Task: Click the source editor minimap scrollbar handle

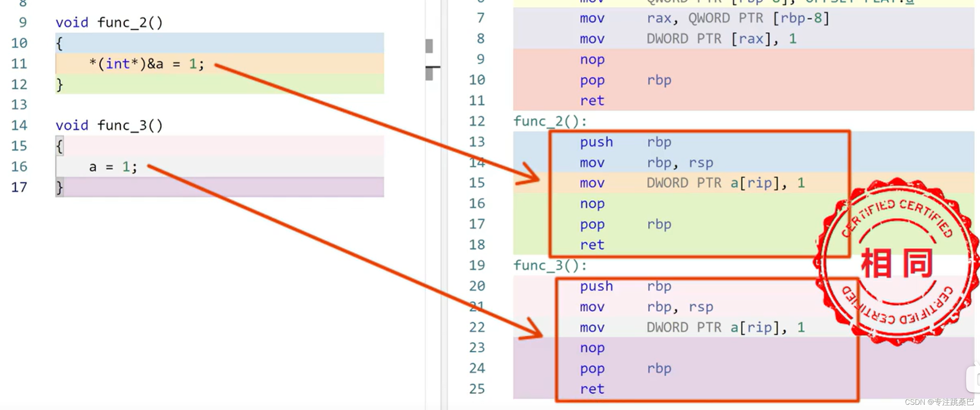Action: pyautogui.click(x=429, y=46)
